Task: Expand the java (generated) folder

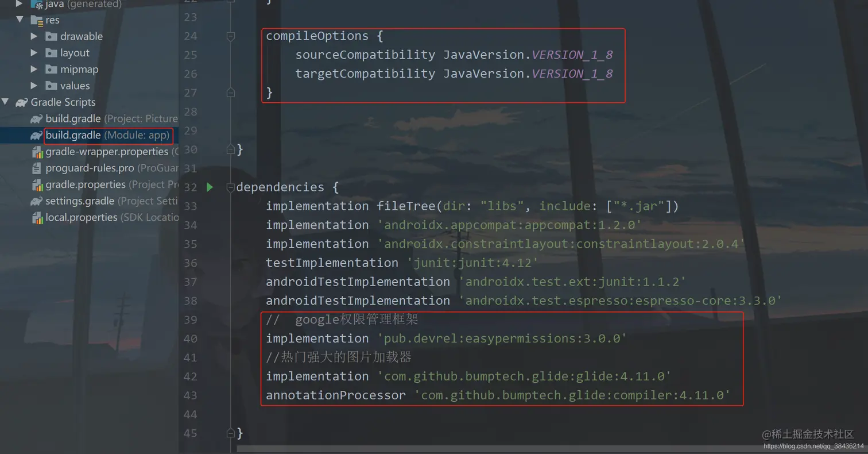Action: [20, 3]
